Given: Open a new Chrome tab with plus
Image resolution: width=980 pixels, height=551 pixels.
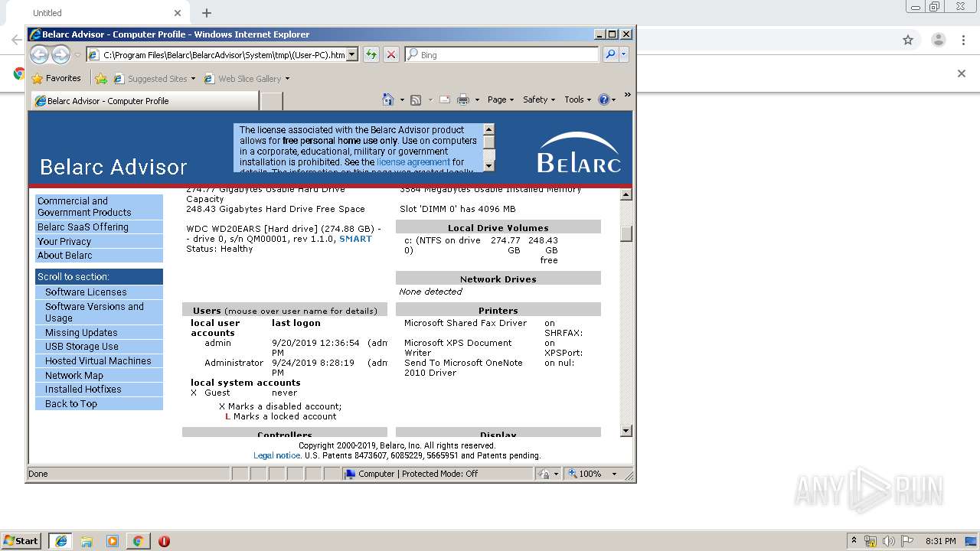Looking at the screenshot, I should [207, 13].
